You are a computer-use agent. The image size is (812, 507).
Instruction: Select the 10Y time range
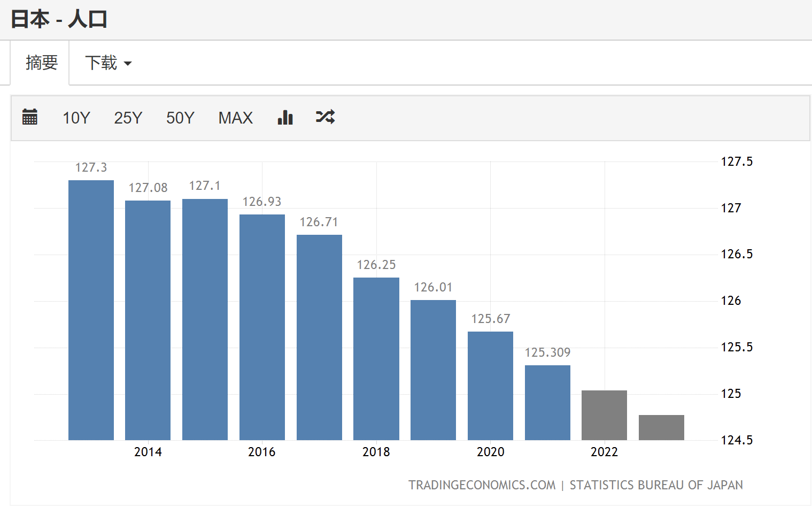point(76,118)
